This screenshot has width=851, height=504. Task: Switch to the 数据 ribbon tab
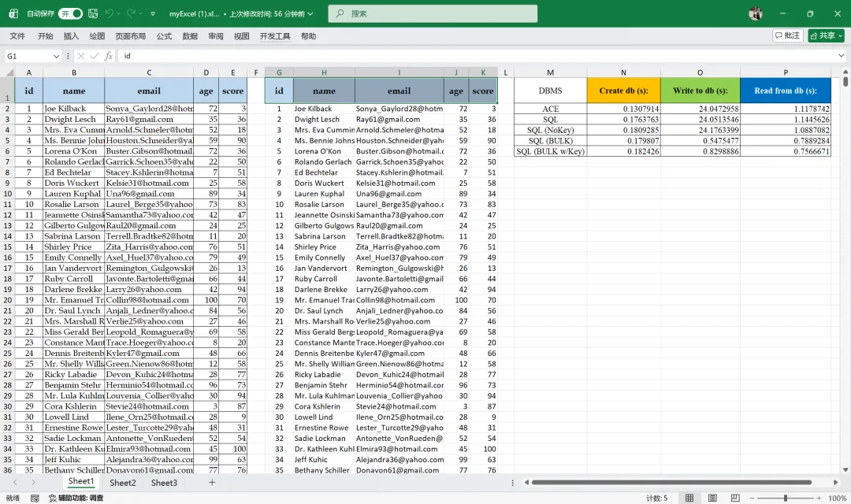point(190,35)
